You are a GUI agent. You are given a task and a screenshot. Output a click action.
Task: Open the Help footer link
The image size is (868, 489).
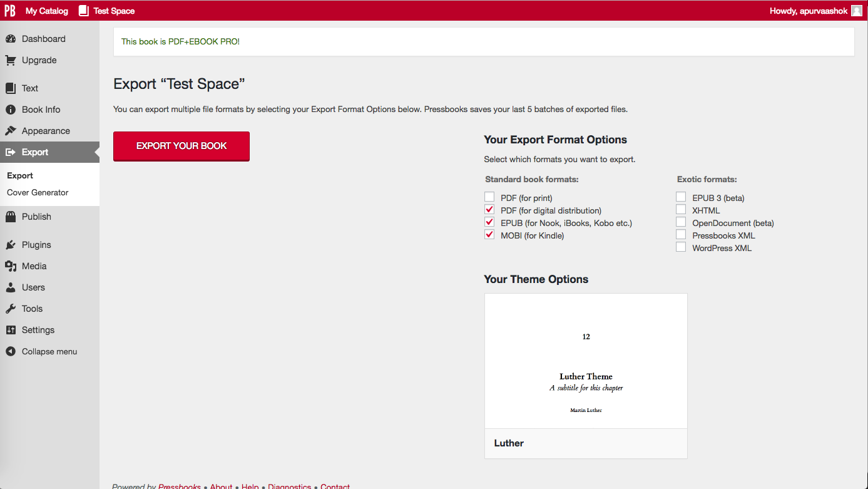250,486
